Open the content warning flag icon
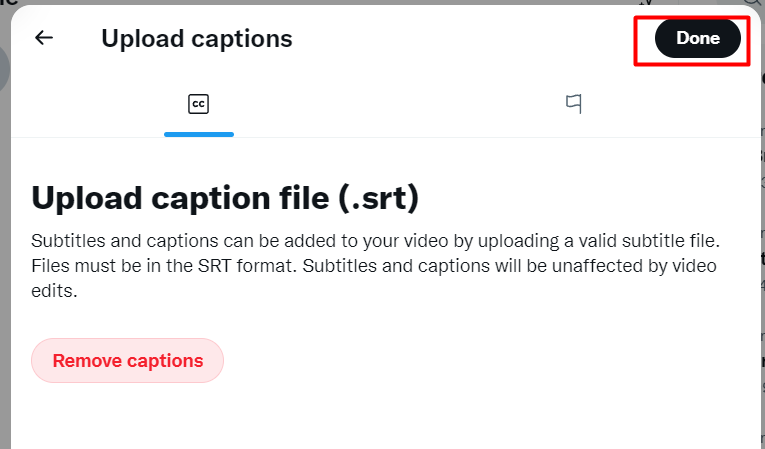Image resolution: width=765 pixels, height=449 pixels. pyautogui.click(x=573, y=103)
